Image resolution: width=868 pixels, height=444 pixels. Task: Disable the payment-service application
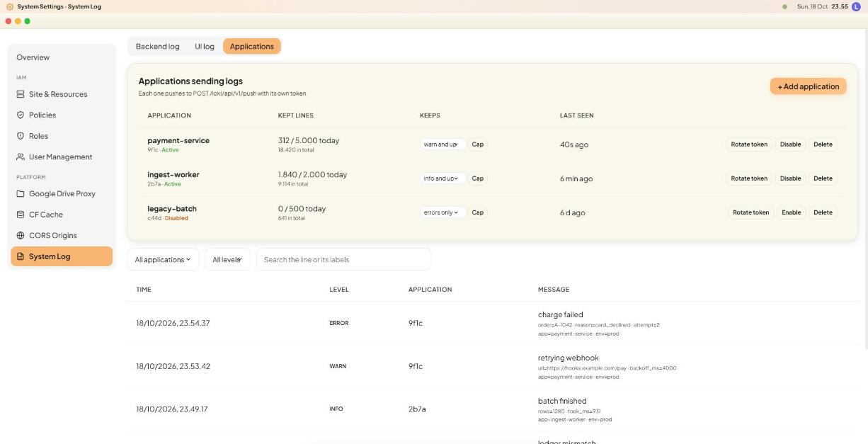(x=790, y=144)
